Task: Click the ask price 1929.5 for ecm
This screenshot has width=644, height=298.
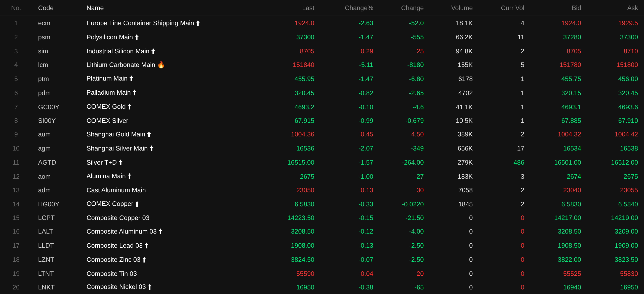Action: pos(628,23)
